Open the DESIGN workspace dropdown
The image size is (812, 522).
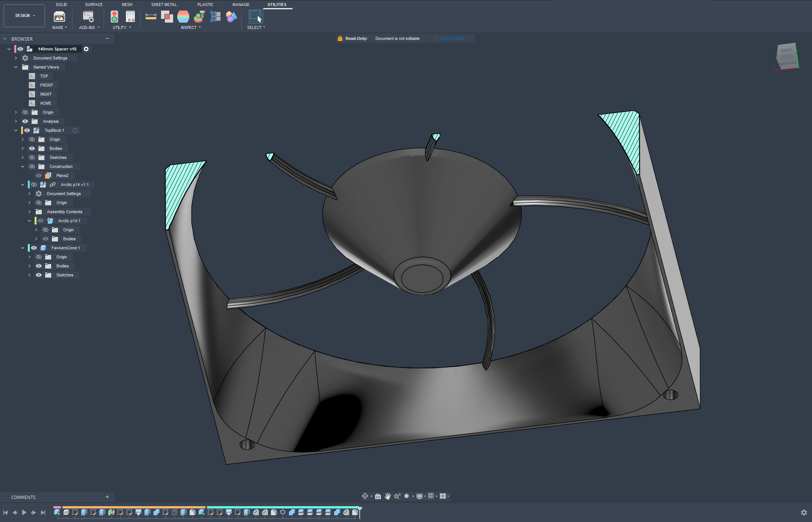click(x=24, y=16)
